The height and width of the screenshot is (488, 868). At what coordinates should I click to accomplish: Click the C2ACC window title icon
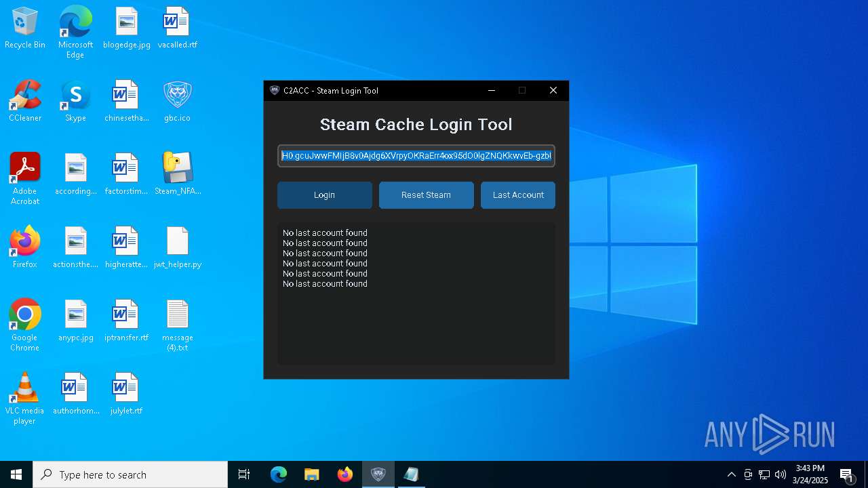[x=275, y=91]
